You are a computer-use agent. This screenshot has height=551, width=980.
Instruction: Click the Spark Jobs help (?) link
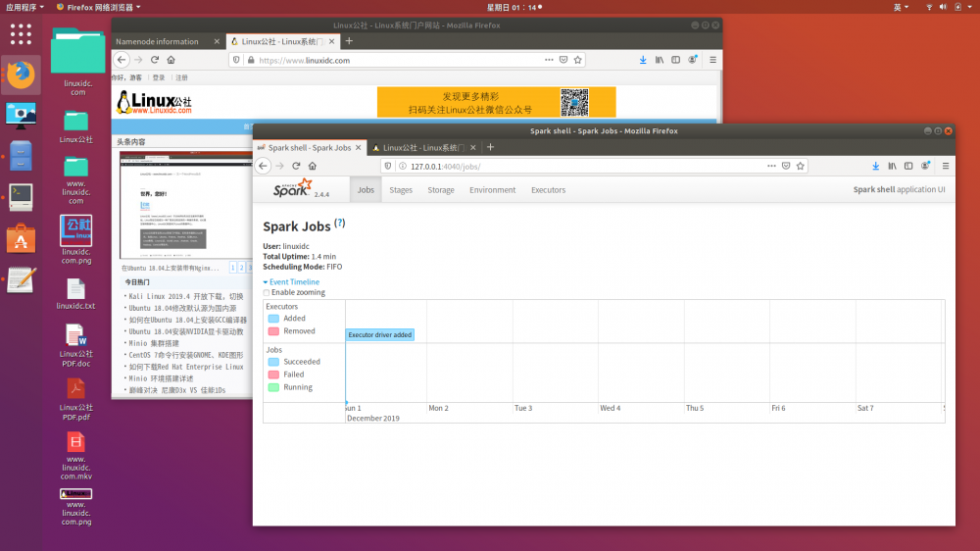339,224
